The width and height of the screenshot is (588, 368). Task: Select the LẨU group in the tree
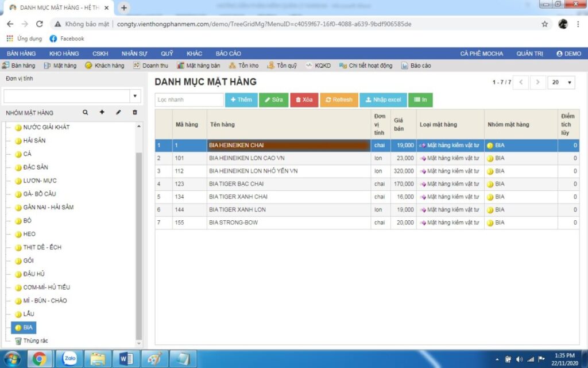point(29,314)
